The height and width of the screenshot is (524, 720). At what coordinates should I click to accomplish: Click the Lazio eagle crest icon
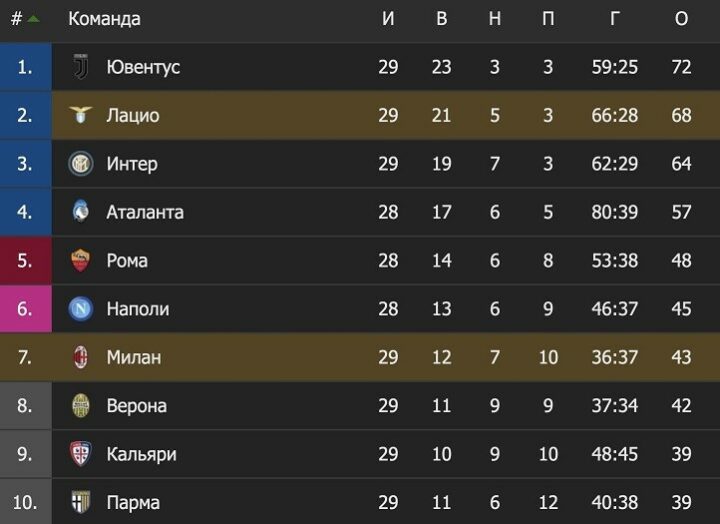click(81, 115)
